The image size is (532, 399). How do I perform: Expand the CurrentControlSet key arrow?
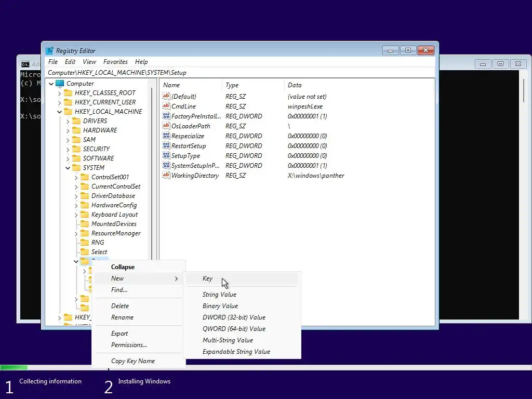pyautogui.click(x=76, y=187)
